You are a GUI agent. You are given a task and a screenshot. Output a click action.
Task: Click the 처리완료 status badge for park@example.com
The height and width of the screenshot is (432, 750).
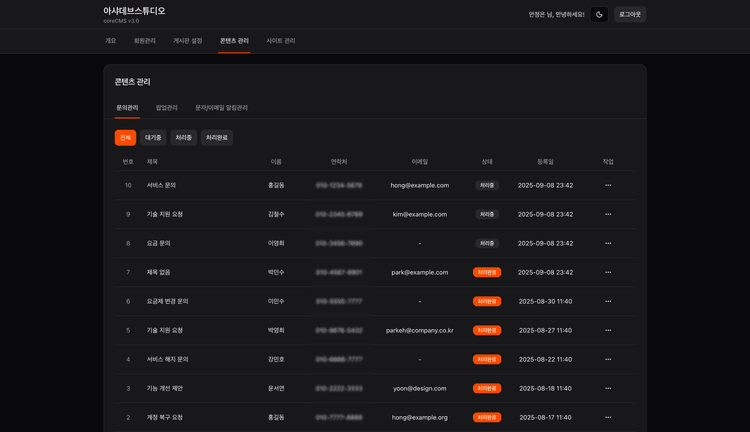point(487,272)
